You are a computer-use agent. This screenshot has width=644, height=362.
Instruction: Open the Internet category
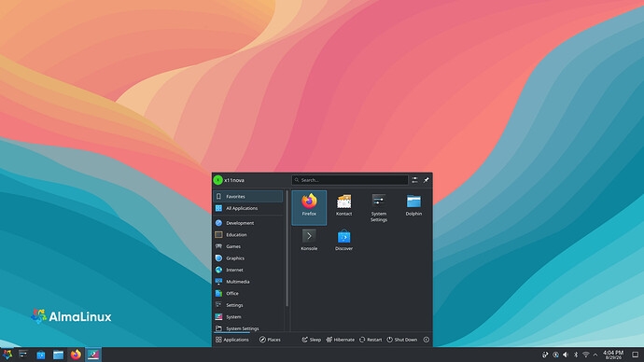248,270
